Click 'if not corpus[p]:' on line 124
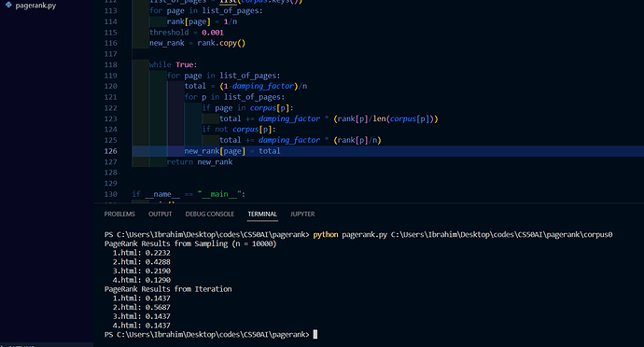Viewport: 644px width, 347px height. (239, 130)
